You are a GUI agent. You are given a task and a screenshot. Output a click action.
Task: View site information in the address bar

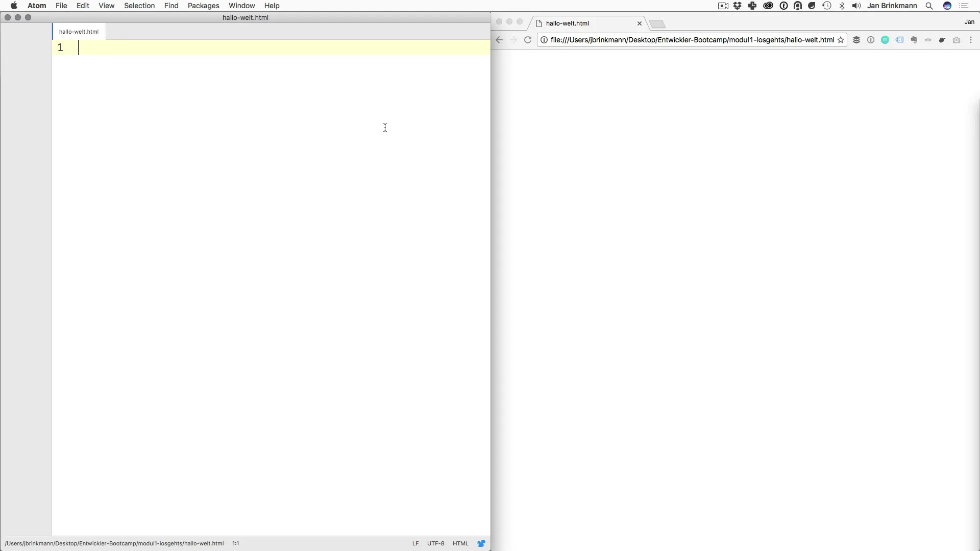click(x=544, y=40)
